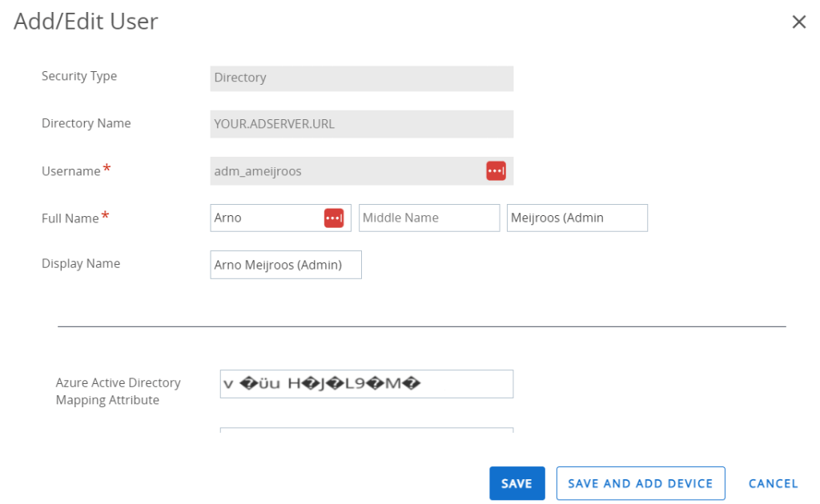
Task: Focus Azure Active Directory Mapping Attribute field
Action: pyautogui.click(x=366, y=384)
